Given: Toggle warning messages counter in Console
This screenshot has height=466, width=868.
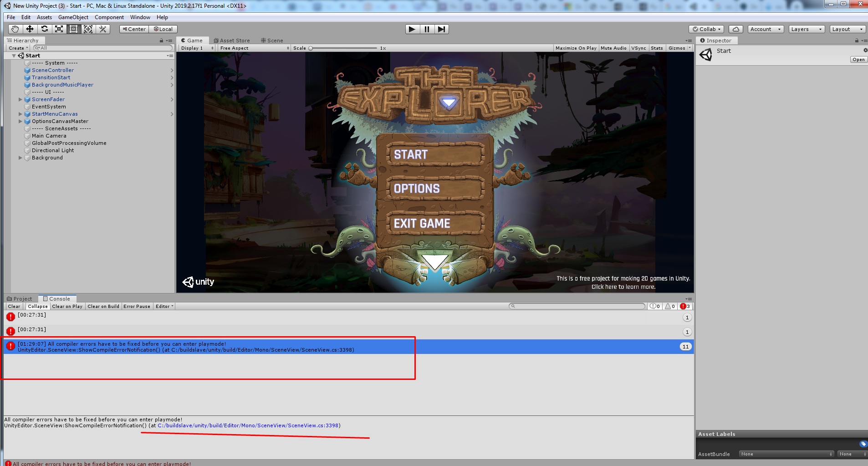Looking at the screenshot, I should 670,306.
